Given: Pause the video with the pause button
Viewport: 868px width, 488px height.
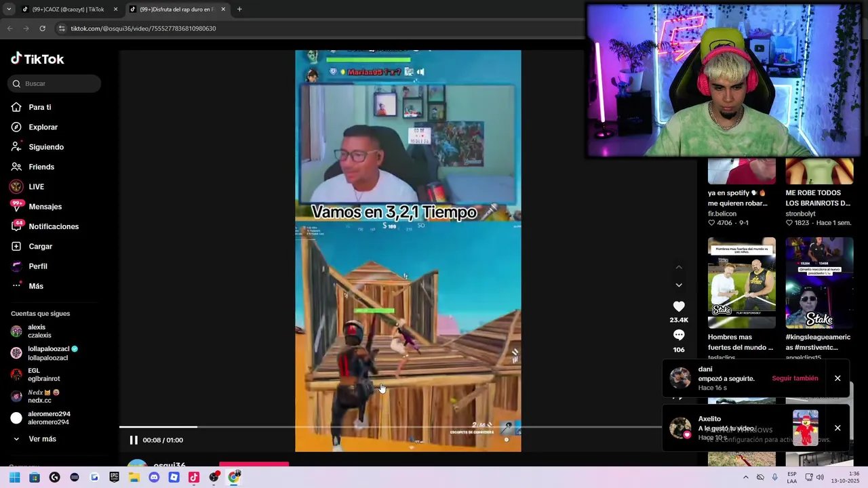Looking at the screenshot, I should [134, 440].
